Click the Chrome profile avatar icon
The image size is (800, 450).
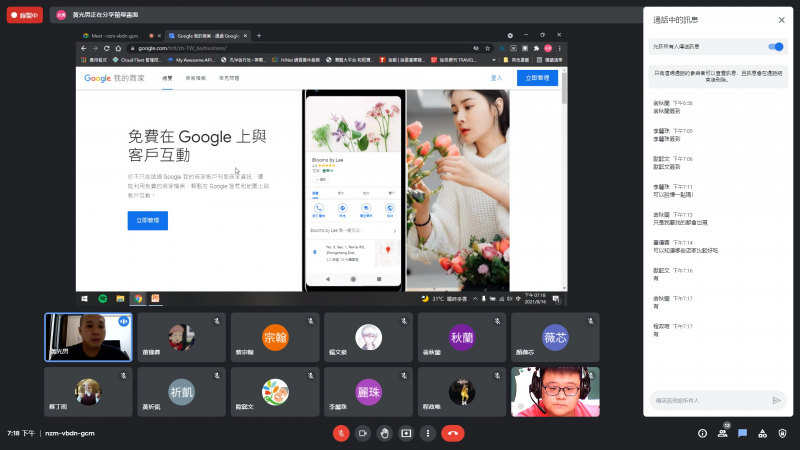pos(548,48)
